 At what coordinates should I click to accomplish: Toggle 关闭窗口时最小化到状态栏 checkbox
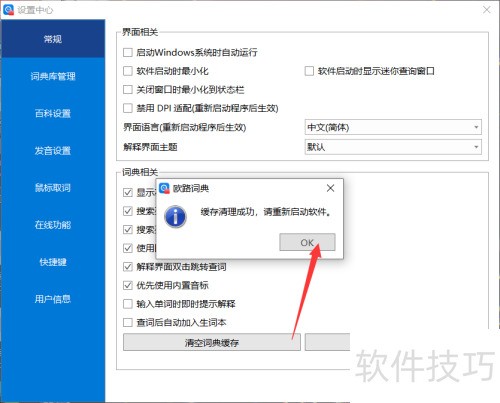tap(128, 90)
